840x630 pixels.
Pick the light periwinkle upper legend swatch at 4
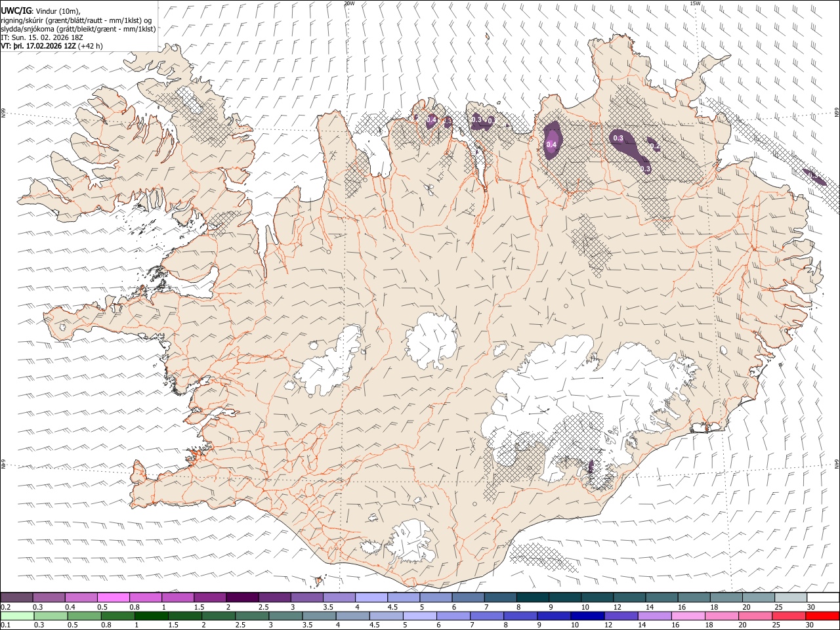371,597
